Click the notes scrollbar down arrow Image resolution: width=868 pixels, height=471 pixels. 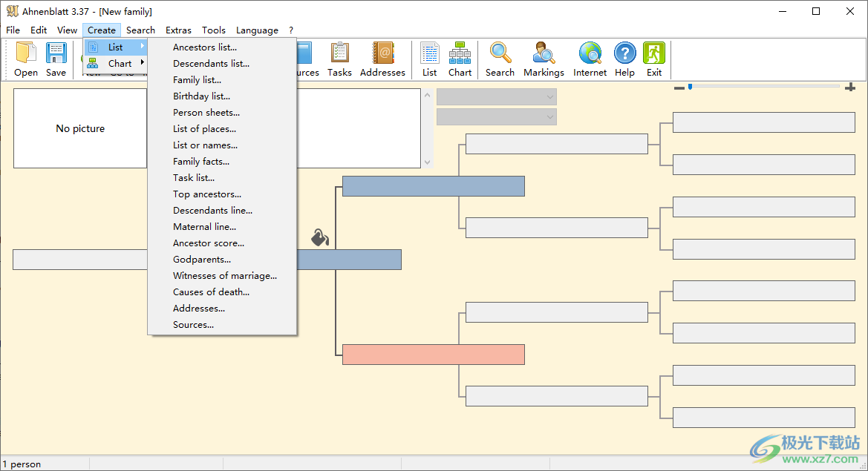428,162
